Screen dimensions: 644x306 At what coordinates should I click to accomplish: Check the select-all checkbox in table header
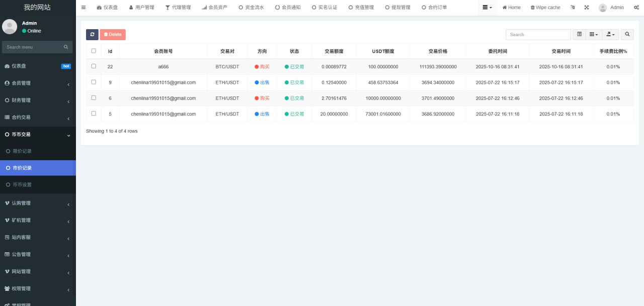click(x=94, y=51)
